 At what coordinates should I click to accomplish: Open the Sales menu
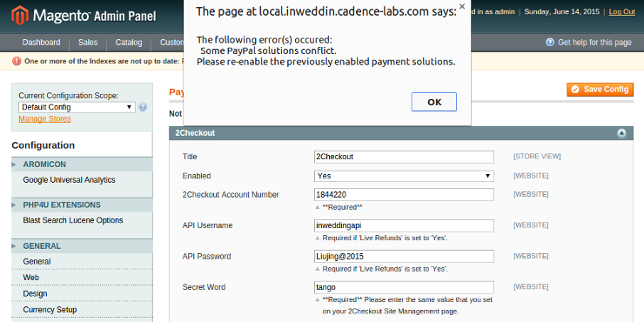tap(88, 43)
